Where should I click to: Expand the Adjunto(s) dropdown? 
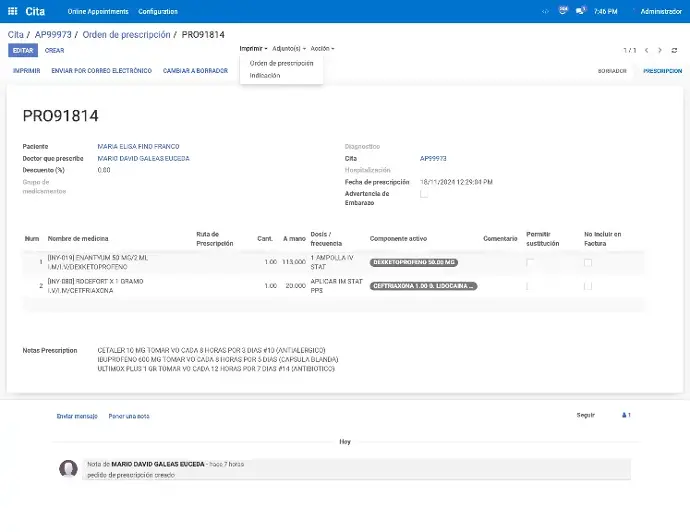[x=288, y=48]
